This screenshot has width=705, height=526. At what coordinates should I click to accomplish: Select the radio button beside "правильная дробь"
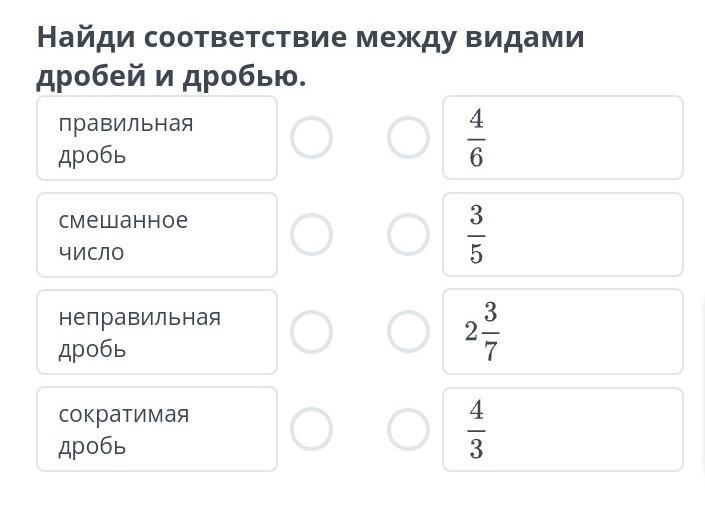click(x=311, y=138)
